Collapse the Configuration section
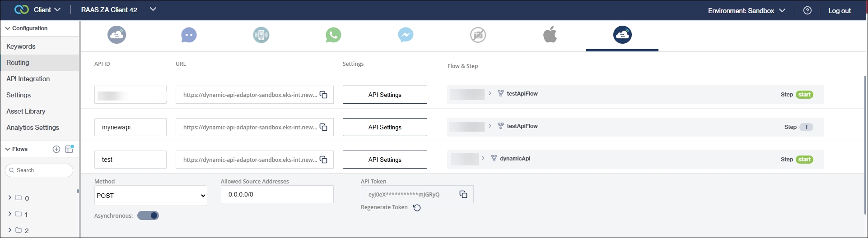This screenshot has width=868, height=238. [x=7, y=28]
